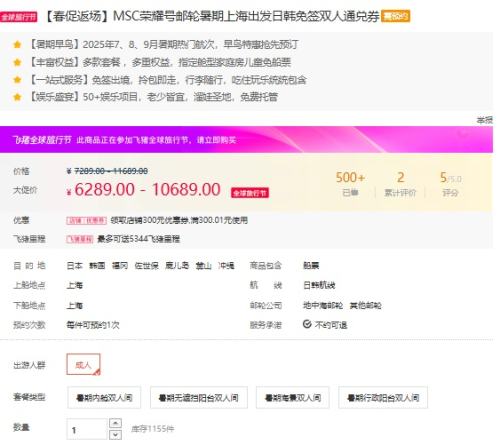Viewport: 500px width, 445px height.
Task: Select the 暑期行政阳台双人间 package
Action: pyautogui.click(x=383, y=397)
